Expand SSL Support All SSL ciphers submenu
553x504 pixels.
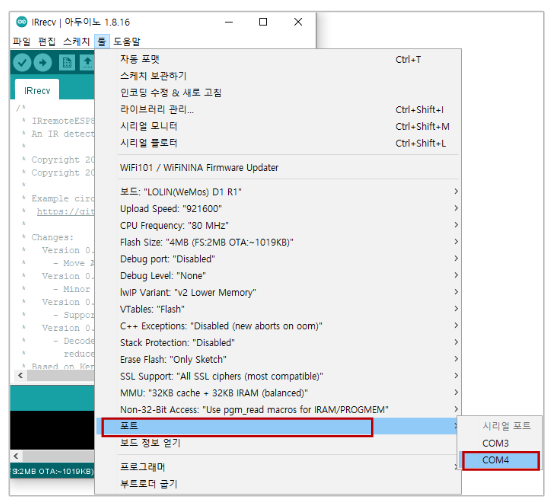(x=278, y=376)
